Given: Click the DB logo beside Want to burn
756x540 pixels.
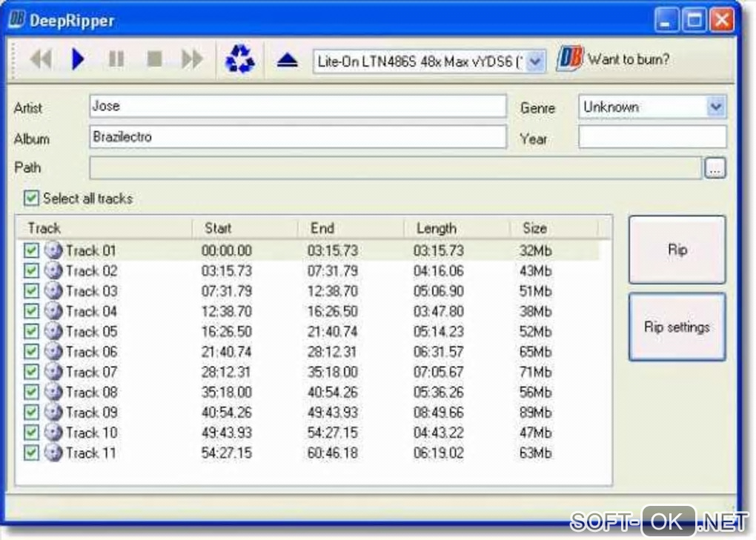Looking at the screenshot, I should (x=570, y=60).
